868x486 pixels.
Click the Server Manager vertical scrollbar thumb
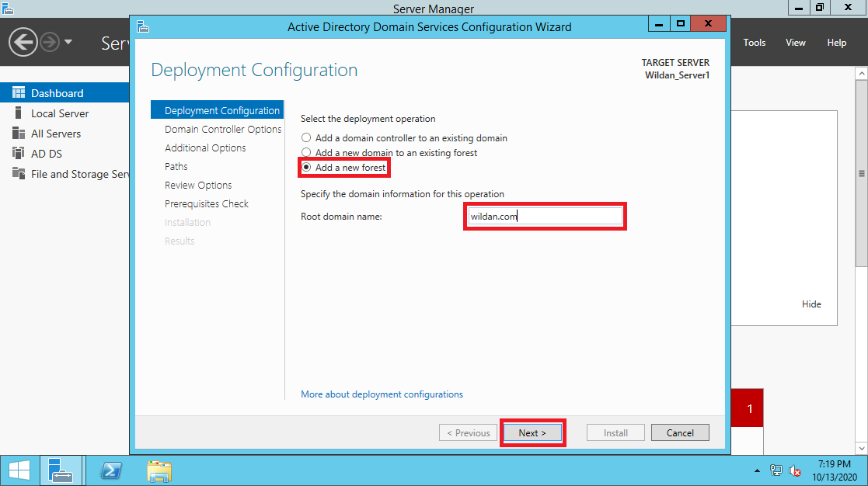861,174
